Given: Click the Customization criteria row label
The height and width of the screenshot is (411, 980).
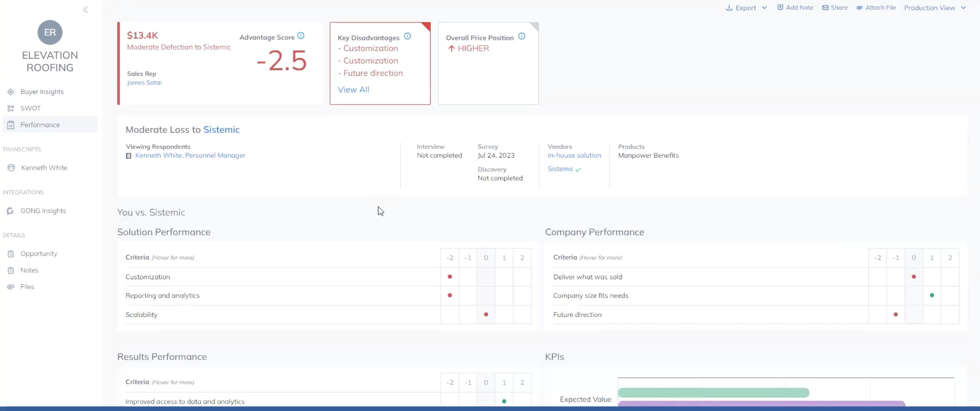Looking at the screenshot, I should [148, 277].
